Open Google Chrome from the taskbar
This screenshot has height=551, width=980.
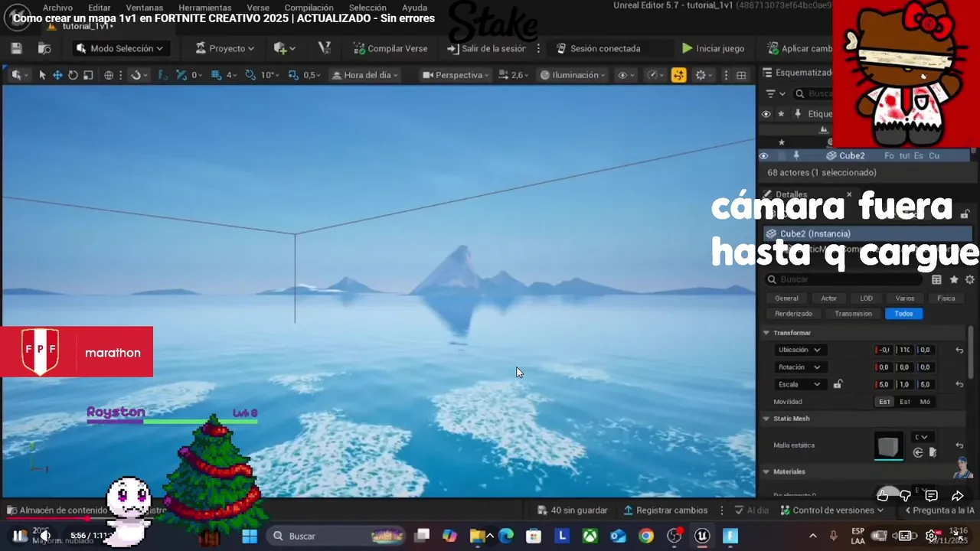(x=646, y=536)
